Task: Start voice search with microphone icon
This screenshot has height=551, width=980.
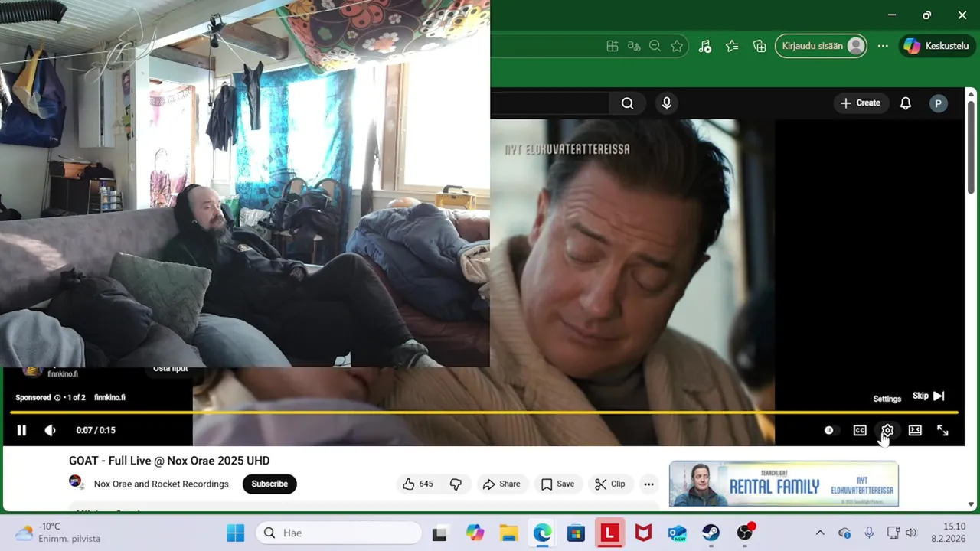Action: 667,103
